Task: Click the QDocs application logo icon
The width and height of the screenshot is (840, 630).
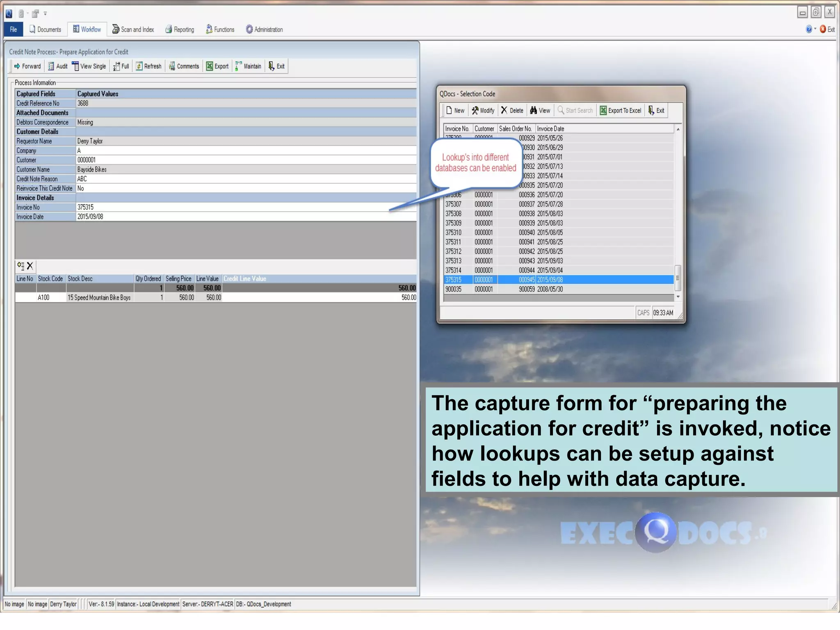Action: pos(9,14)
